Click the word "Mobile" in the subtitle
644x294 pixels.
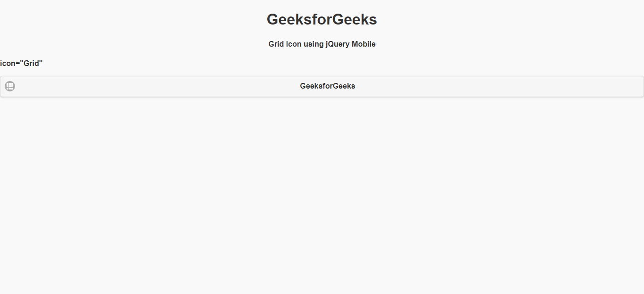click(363, 44)
